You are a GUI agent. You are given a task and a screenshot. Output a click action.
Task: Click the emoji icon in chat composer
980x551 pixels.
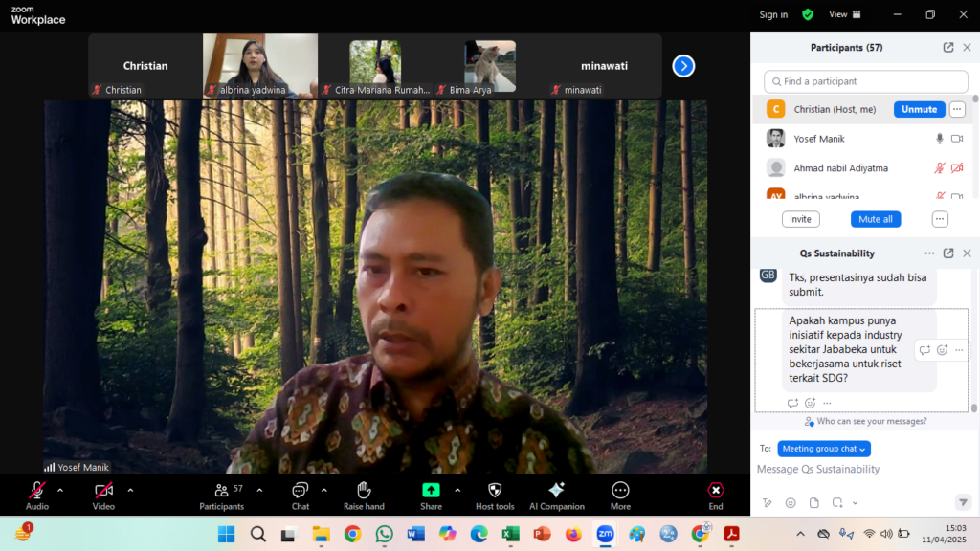(x=791, y=503)
